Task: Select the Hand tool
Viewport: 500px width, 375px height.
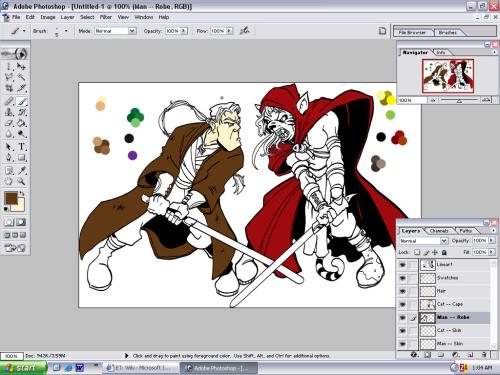Action: tap(9, 182)
